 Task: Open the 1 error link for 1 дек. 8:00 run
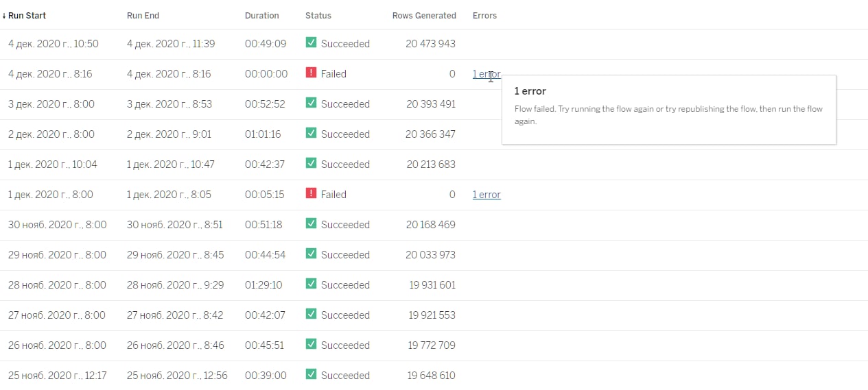486,195
